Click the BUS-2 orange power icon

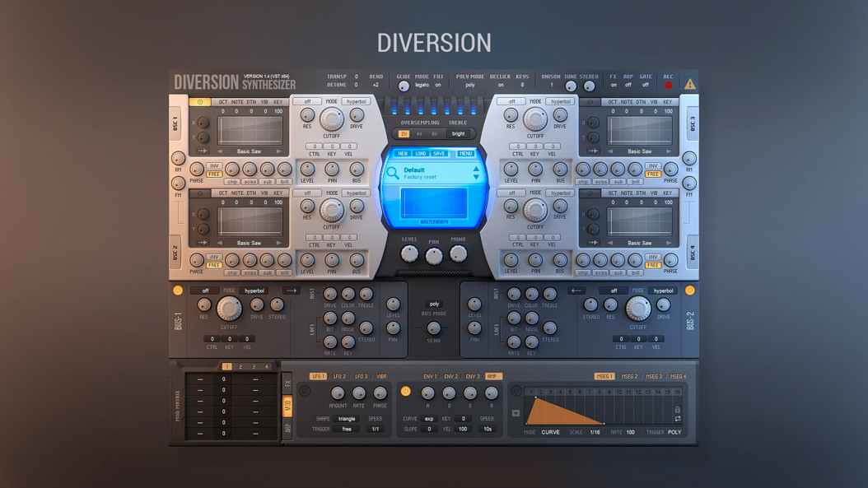690,290
